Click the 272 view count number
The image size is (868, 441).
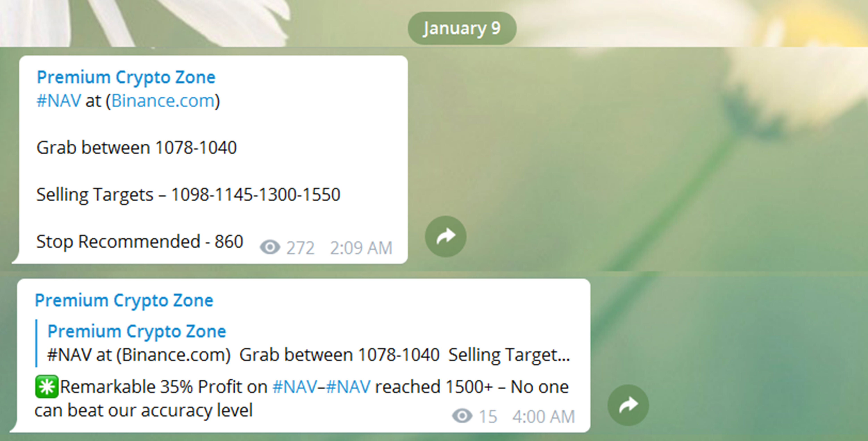[300, 248]
